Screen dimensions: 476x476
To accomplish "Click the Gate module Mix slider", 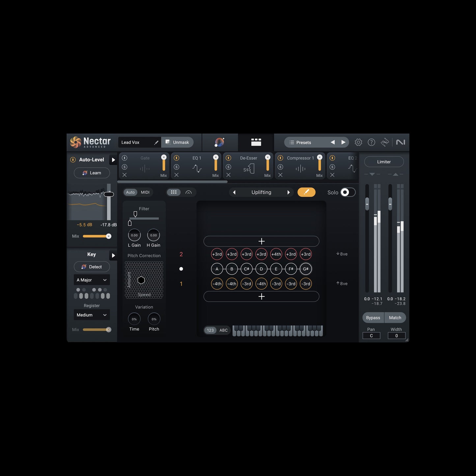I will pyautogui.click(x=164, y=163).
